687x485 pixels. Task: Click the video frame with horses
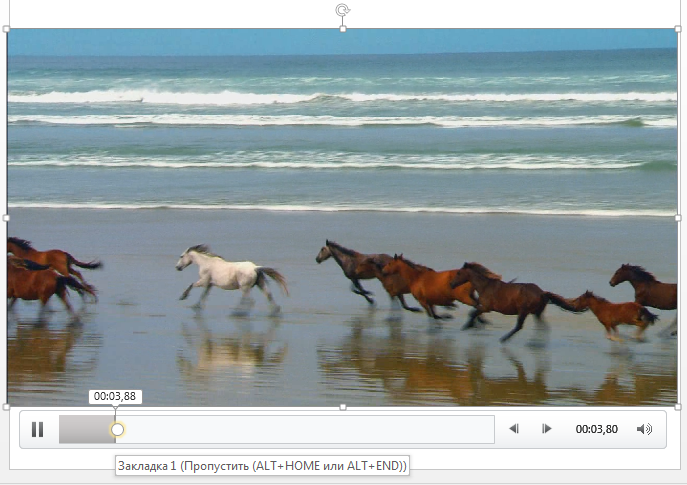pos(342,217)
